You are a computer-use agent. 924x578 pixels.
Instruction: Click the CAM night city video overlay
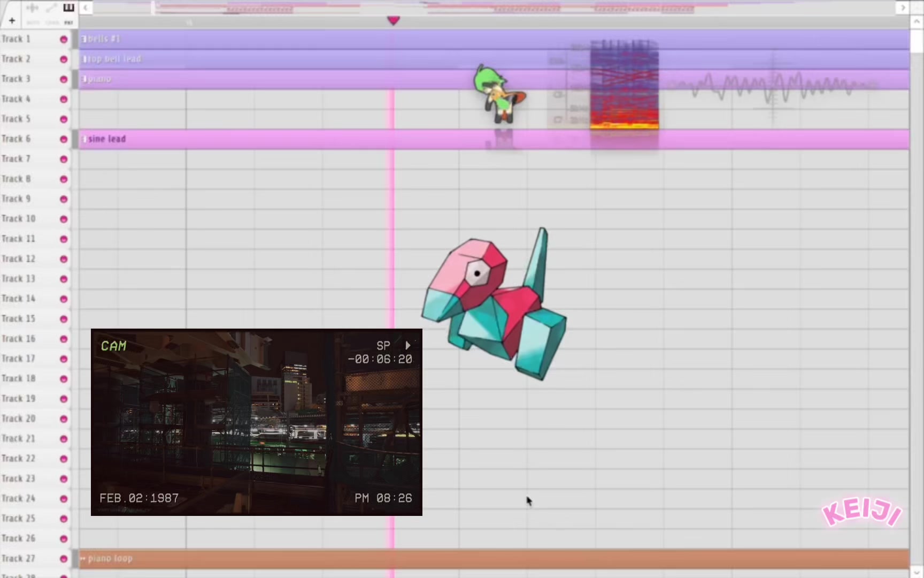pyautogui.click(x=257, y=422)
